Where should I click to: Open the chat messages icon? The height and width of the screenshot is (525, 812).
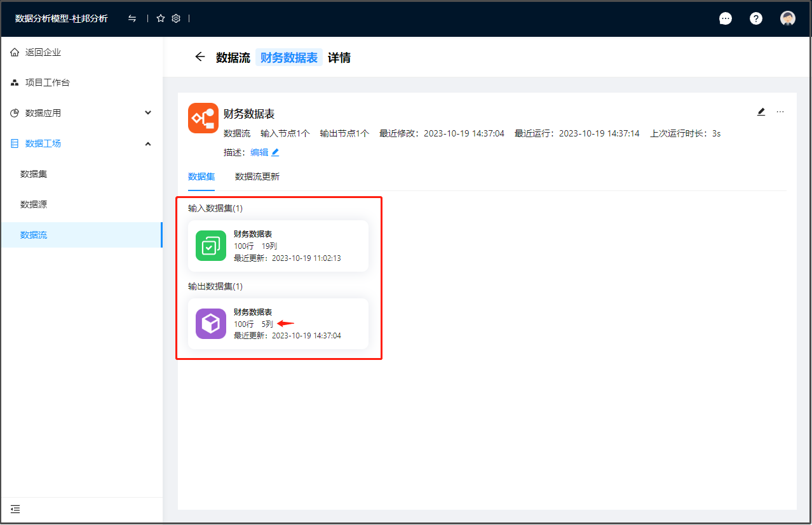pyautogui.click(x=725, y=18)
